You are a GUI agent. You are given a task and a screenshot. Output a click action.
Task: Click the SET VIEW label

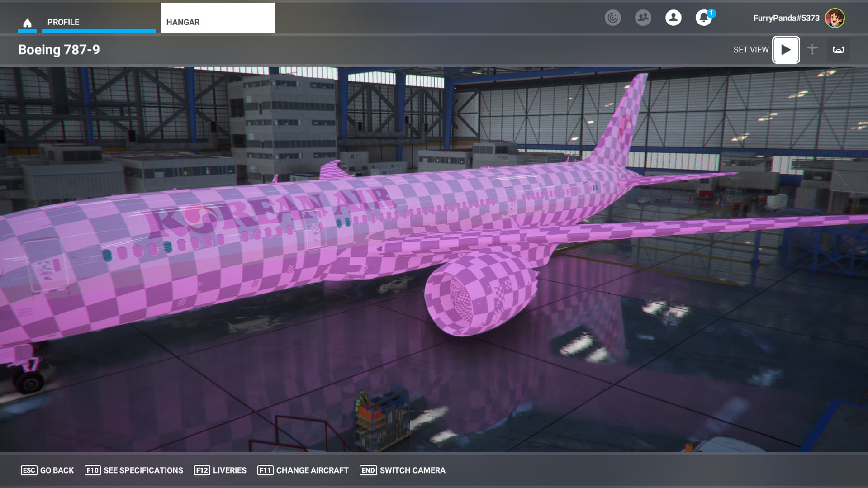(751, 50)
